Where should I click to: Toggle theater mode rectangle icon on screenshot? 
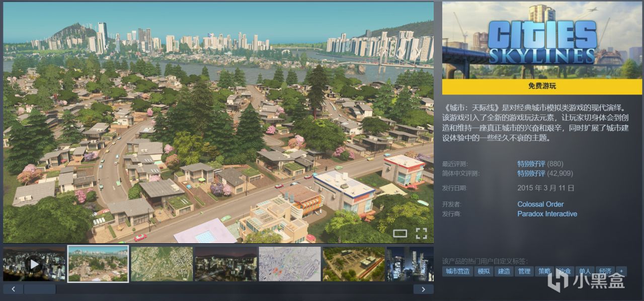pos(400,233)
